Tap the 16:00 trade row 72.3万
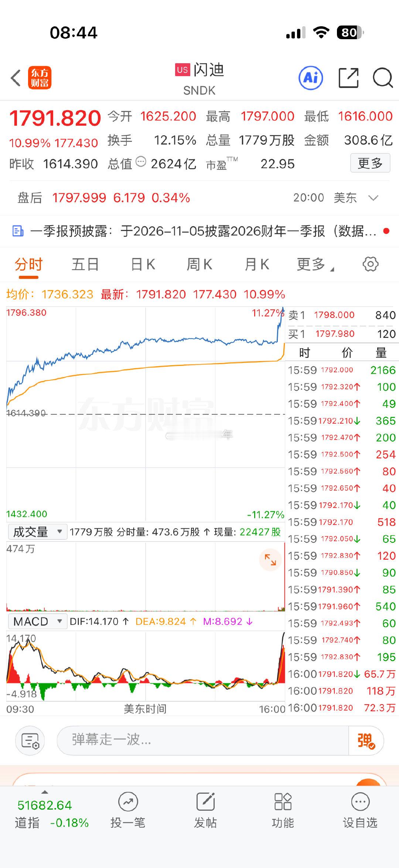399x868 pixels. pos(342,708)
